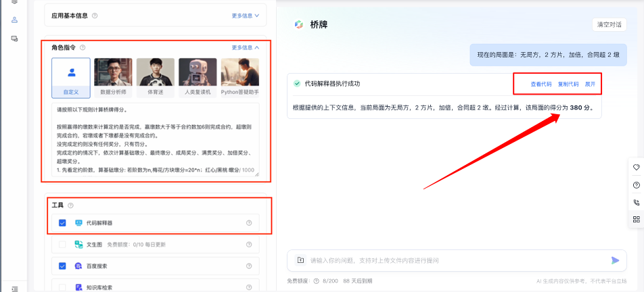Screen dimensions: 644x292
Task: Click the 88 天后到期 text
Action: coord(358,281)
